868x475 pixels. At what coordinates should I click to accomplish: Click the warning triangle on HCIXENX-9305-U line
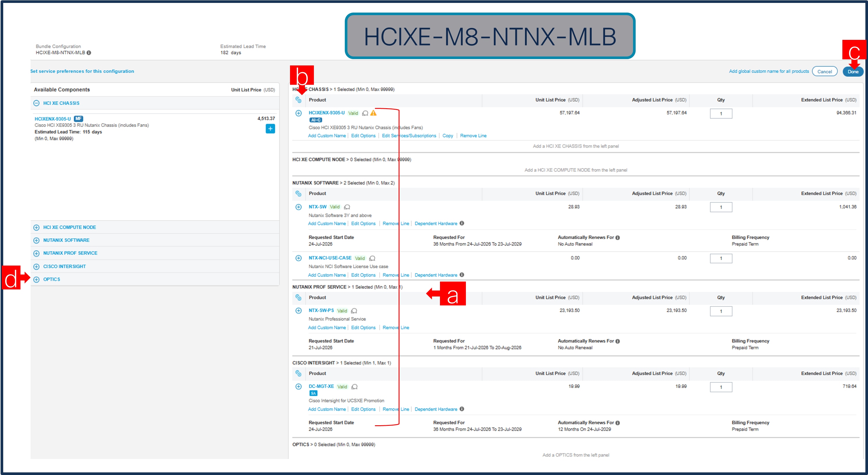(373, 113)
